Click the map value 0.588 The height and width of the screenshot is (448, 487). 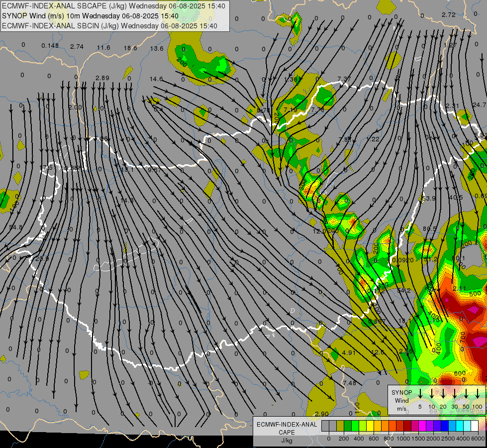[x=73, y=168]
